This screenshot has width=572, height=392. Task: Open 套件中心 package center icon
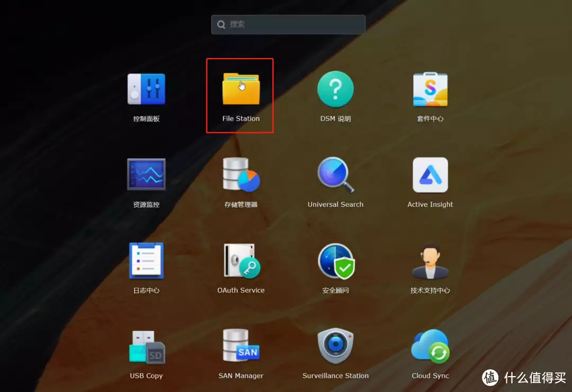[431, 89]
